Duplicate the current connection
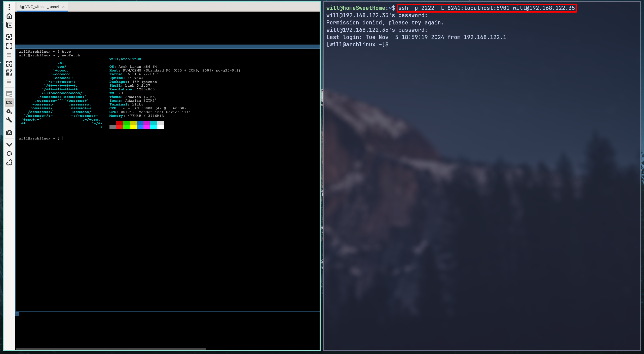The height and width of the screenshot is (354, 644). tap(9, 25)
